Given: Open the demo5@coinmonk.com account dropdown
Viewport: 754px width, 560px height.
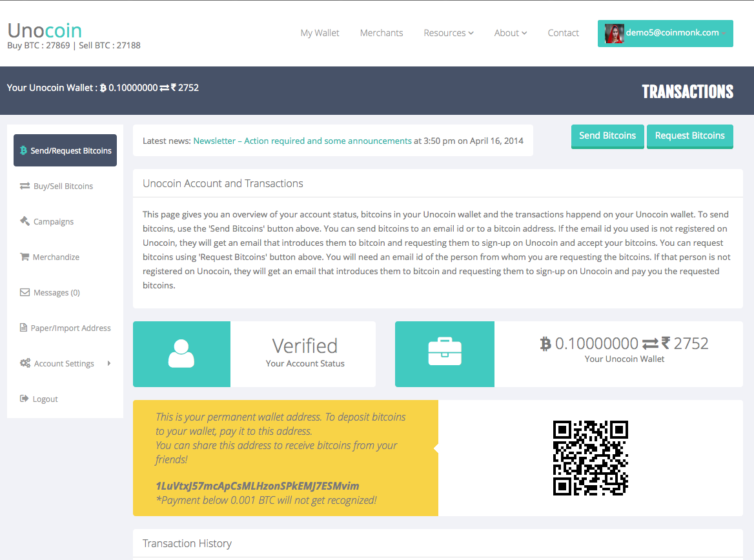Looking at the screenshot, I should [665, 33].
